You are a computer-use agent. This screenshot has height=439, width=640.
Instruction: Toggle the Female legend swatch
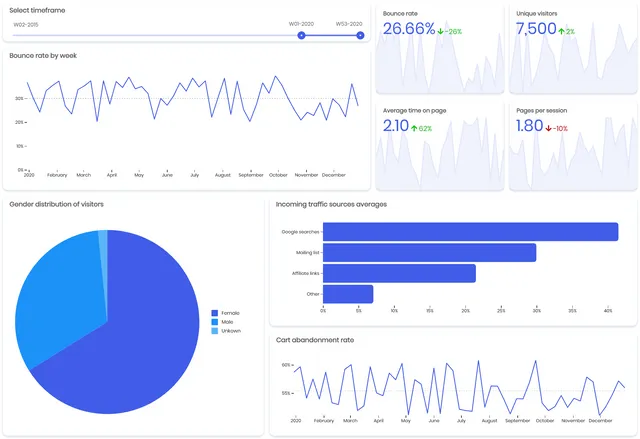(215, 313)
